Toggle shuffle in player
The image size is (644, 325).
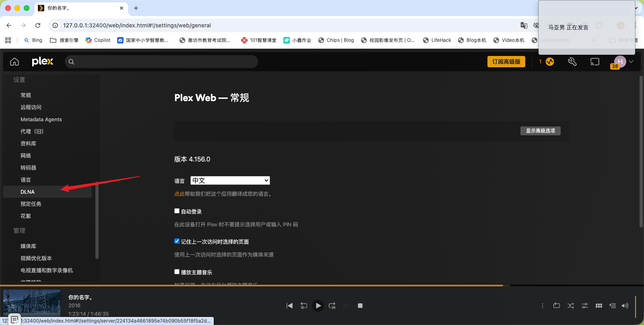click(x=571, y=306)
